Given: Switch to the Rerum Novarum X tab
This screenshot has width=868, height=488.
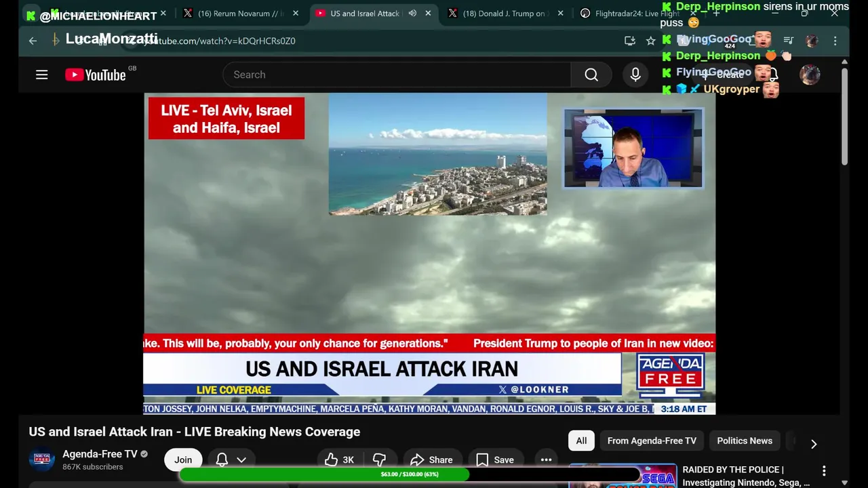Looking at the screenshot, I should point(241,14).
